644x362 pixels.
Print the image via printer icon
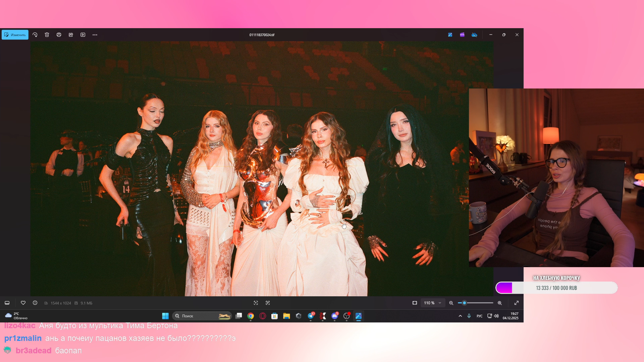pyautogui.click(x=59, y=35)
